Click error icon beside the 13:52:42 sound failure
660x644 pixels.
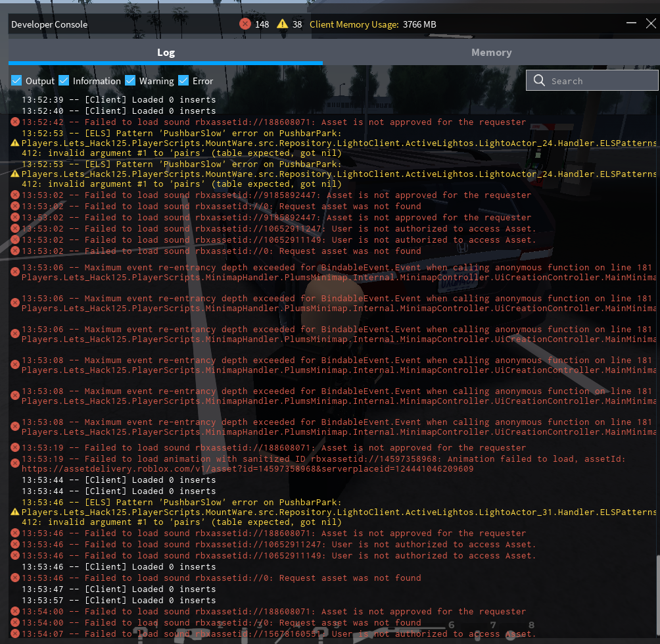pos(14,122)
